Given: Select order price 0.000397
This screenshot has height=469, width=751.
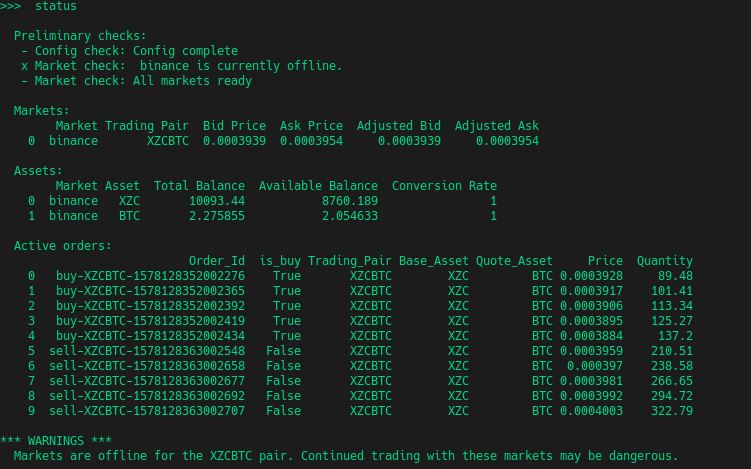Looking at the screenshot, I should 595,366.
